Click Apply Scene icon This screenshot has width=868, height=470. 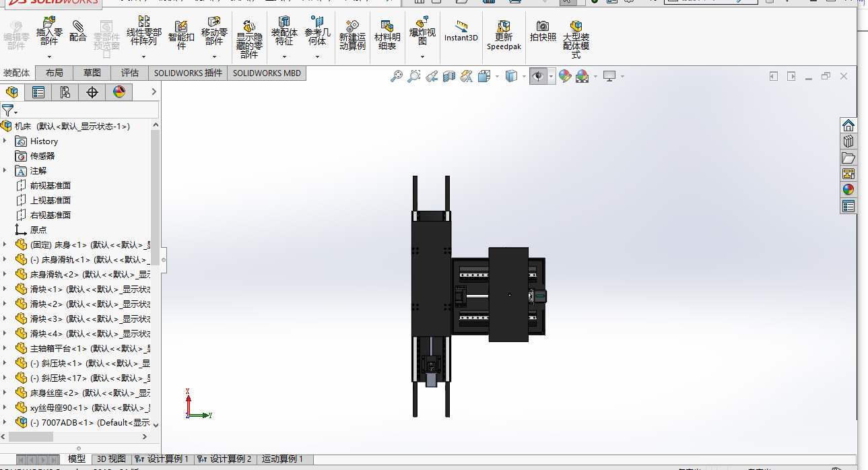[582, 76]
